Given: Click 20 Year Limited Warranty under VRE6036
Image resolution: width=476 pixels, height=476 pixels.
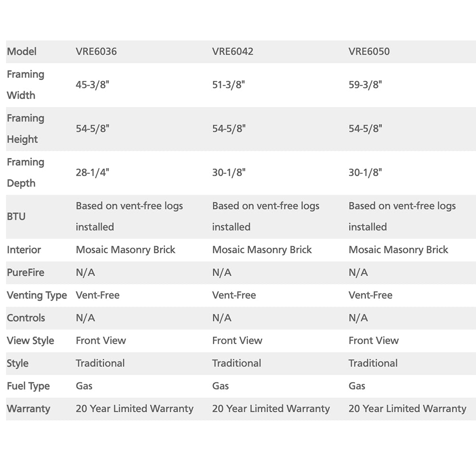Looking at the screenshot, I should 135,408.
